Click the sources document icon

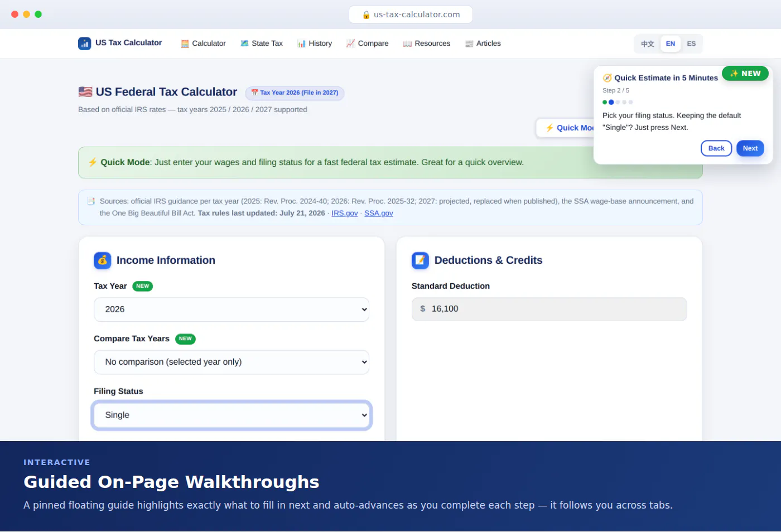(x=91, y=201)
